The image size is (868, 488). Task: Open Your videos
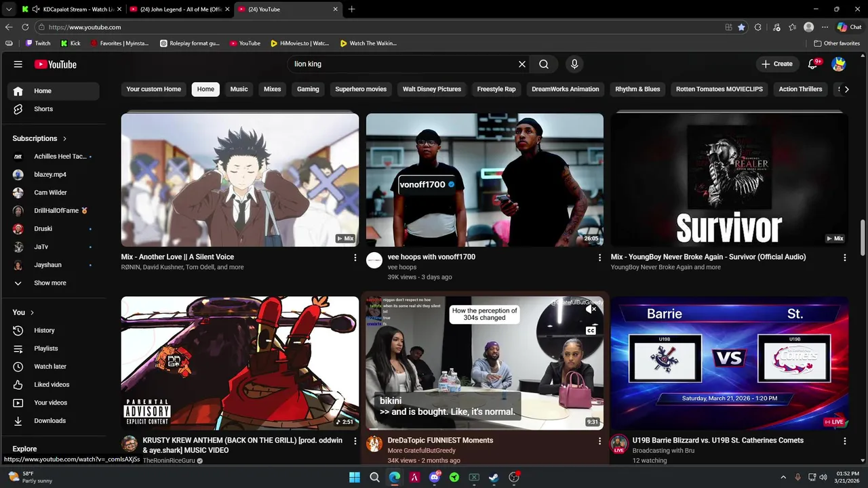[54, 403]
